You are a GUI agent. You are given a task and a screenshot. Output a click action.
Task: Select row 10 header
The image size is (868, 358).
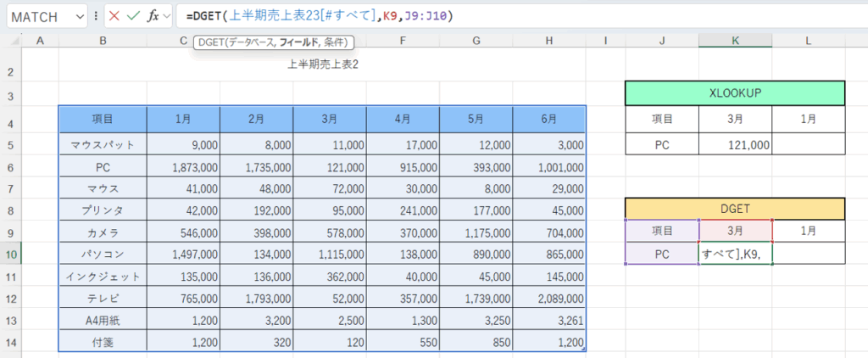(13, 254)
